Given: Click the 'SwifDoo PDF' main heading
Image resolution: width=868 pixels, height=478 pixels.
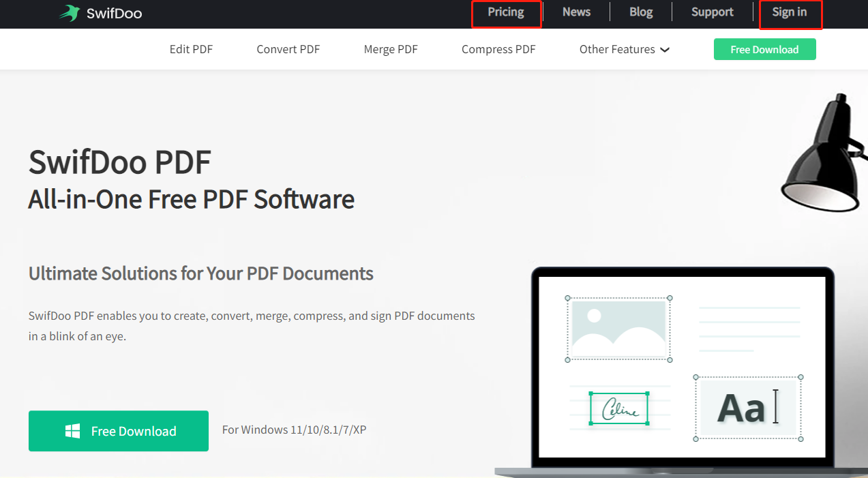Looking at the screenshot, I should [119, 162].
